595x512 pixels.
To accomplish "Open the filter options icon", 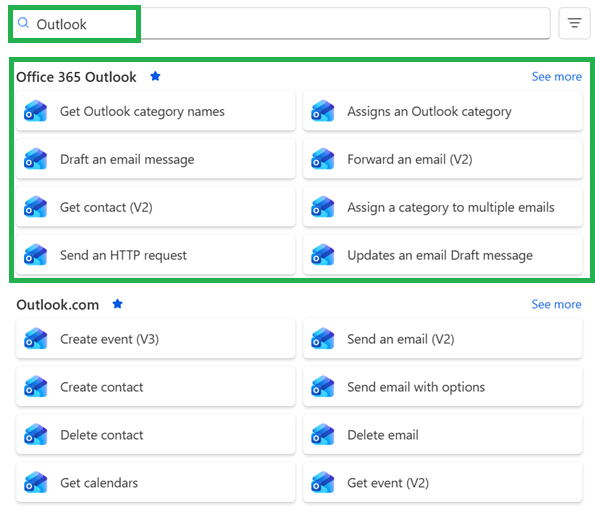I will (574, 23).
